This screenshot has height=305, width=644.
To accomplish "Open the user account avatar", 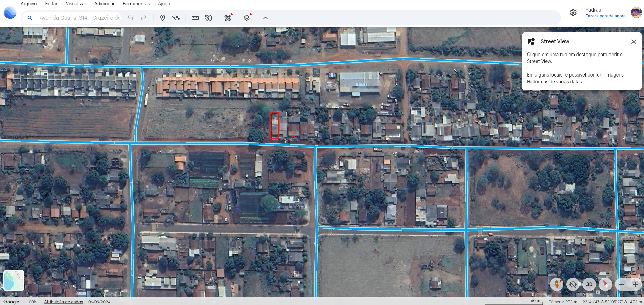I will click(x=636, y=13).
